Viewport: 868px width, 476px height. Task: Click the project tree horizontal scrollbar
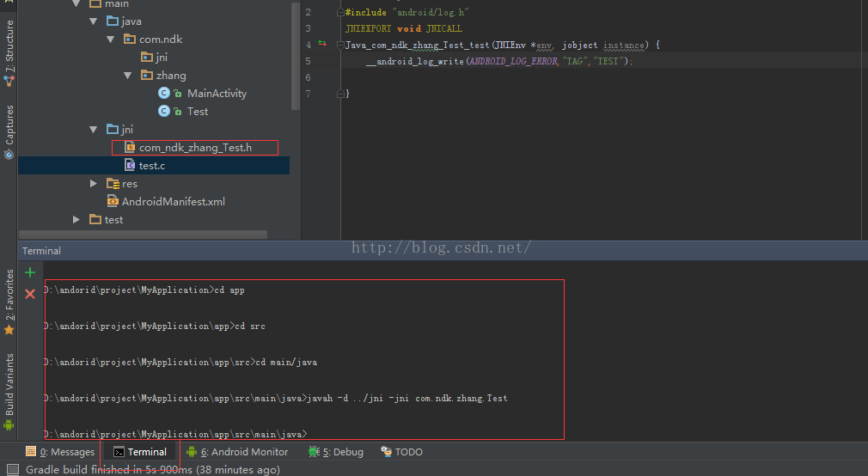pos(143,235)
